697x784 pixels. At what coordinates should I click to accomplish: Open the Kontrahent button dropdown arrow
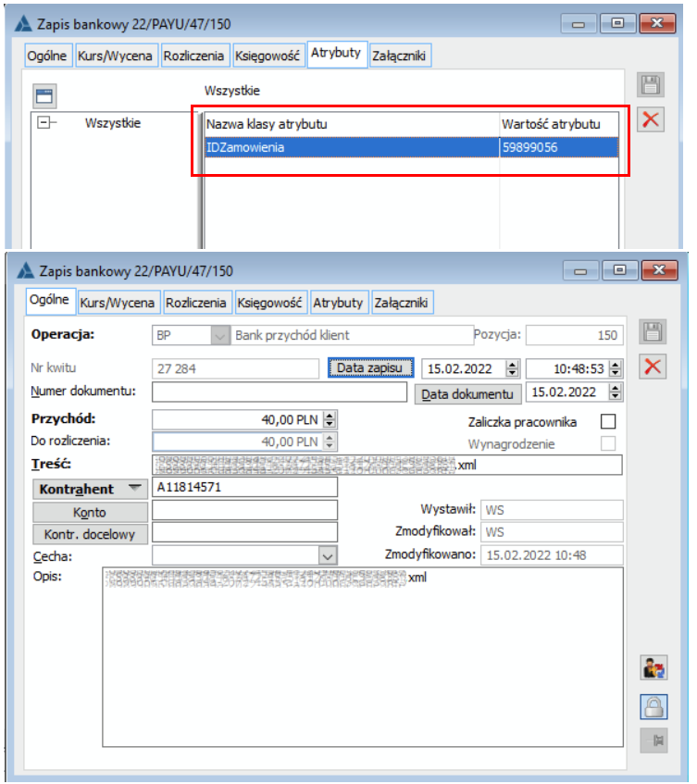[135, 488]
